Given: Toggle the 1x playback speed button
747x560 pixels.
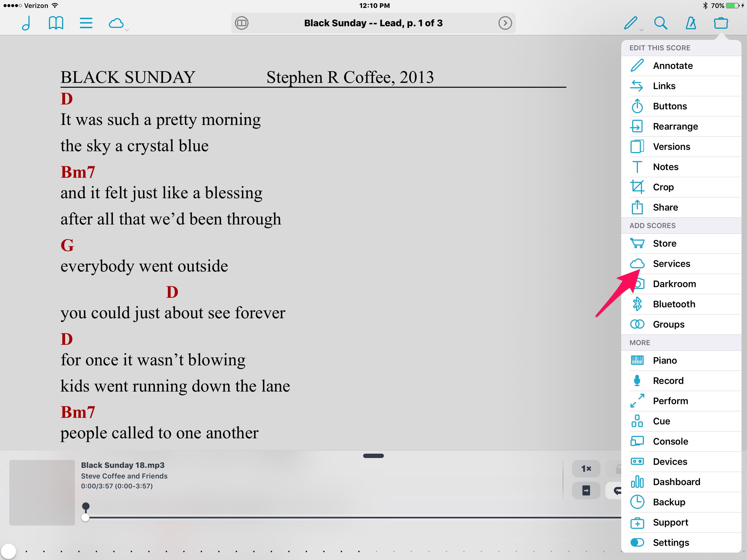Looking at the screenshot, I should tap(586, 468).
